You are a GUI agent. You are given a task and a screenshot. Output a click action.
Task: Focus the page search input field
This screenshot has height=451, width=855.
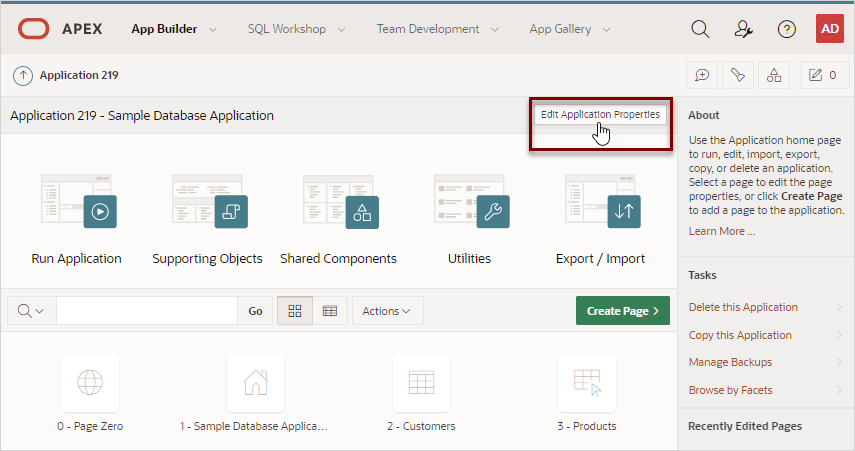147,311
